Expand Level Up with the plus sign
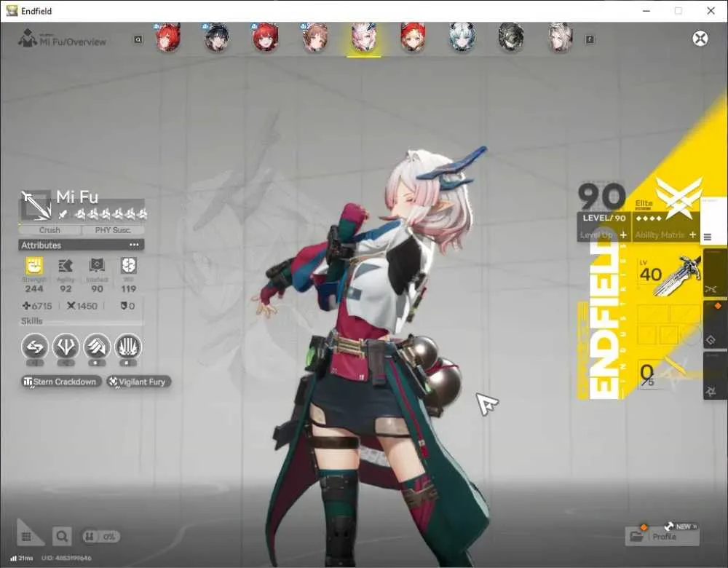 coord(623,235)
